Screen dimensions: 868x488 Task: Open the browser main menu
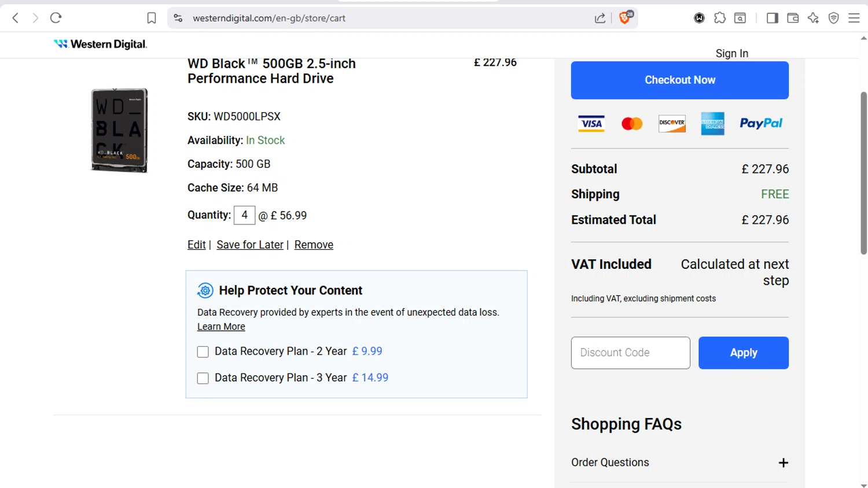pyautogui.click(x=854, y=18)
